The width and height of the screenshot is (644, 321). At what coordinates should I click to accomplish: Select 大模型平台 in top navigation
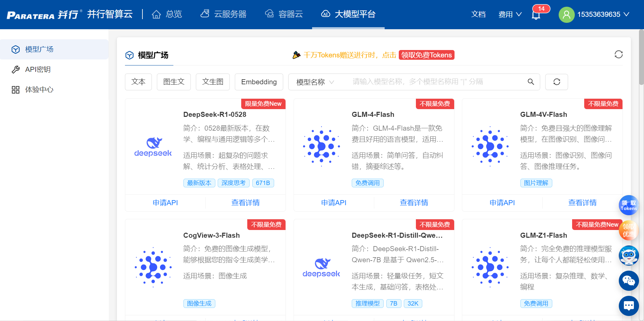click(348, 14)
